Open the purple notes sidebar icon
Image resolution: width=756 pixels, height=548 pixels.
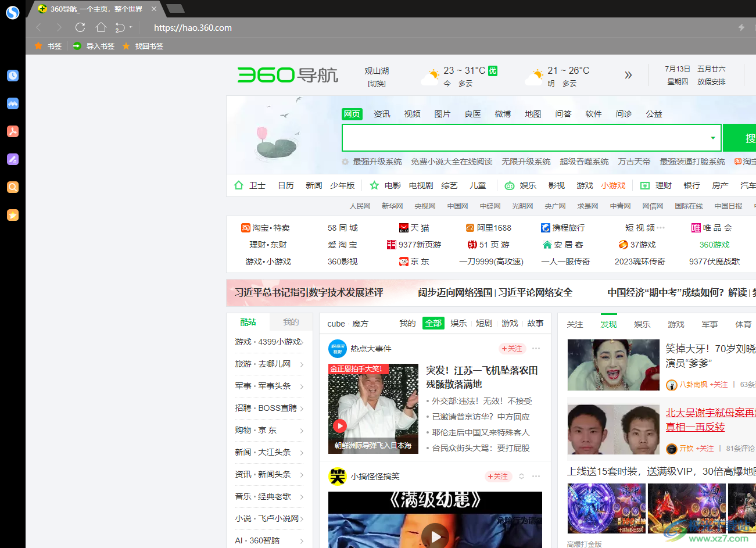13,159
